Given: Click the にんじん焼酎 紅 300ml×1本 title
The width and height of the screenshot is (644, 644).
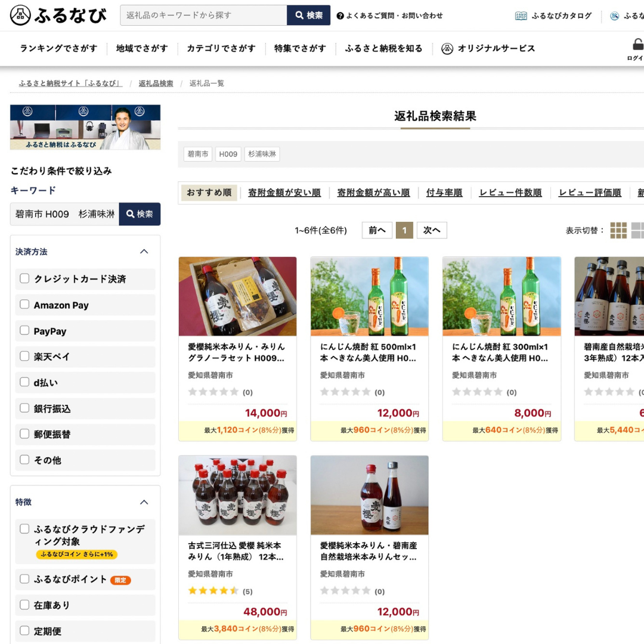Looking at the screenshot, I should [x=500, y=352].
